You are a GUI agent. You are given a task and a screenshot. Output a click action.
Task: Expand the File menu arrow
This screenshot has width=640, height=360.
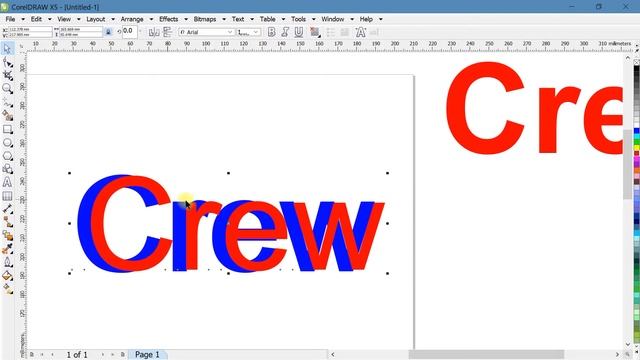[23, 19]
